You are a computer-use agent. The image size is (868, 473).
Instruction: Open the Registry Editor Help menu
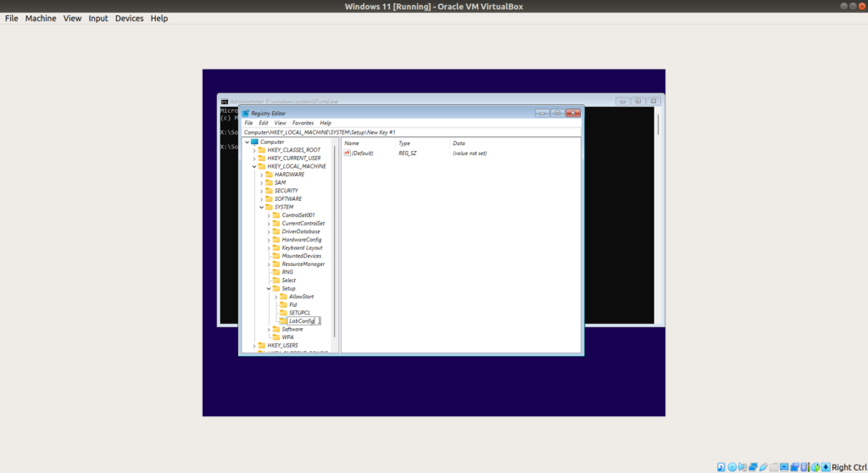tap(325, 123)
